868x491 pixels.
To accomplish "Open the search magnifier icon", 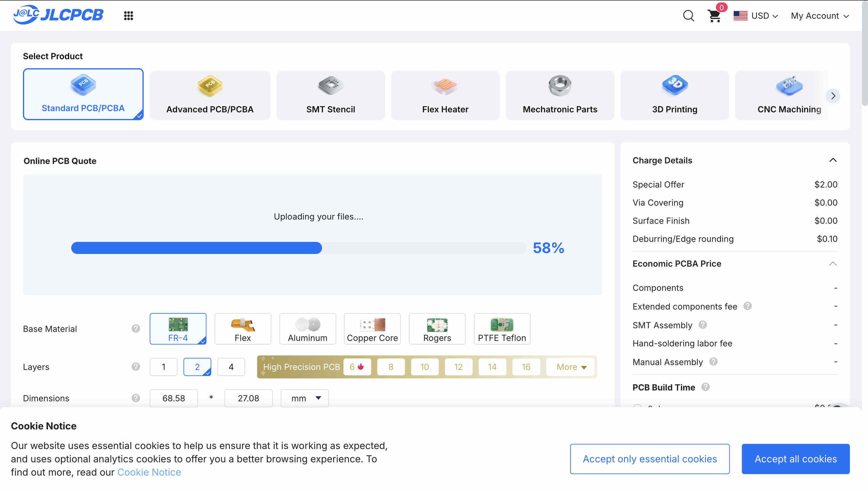I will pos(688,16).
